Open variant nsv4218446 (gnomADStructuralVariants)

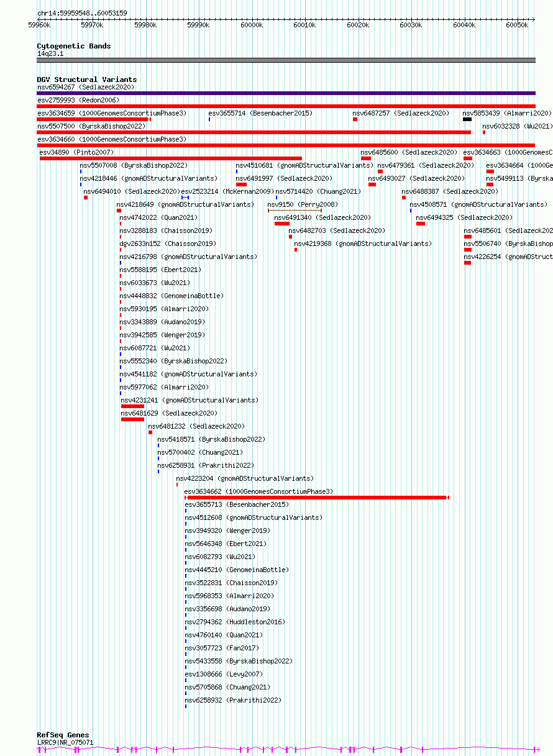[x=149, y=178]
